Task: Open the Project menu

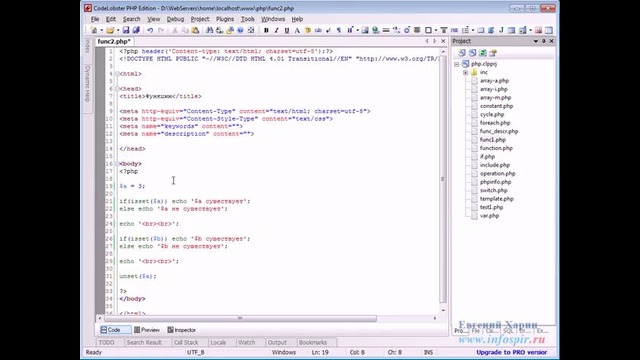Action: coord(200,19)
